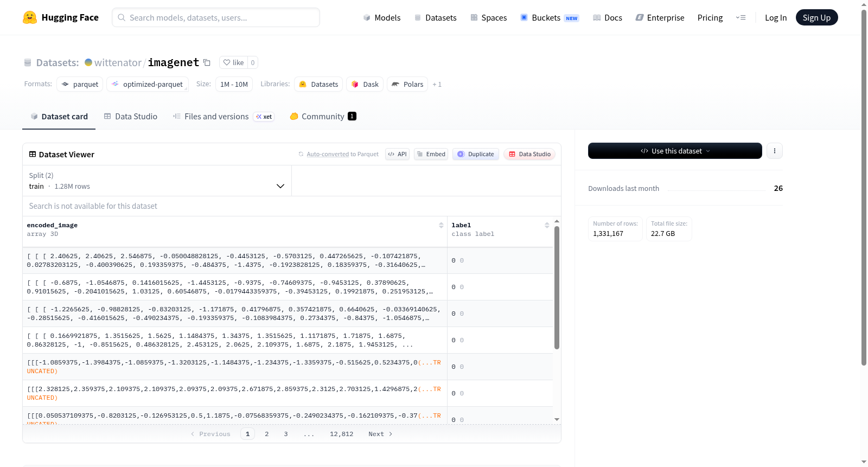Expand the Use this dataset dropdown
868x467 pixels.
click(x=675, y=151)
